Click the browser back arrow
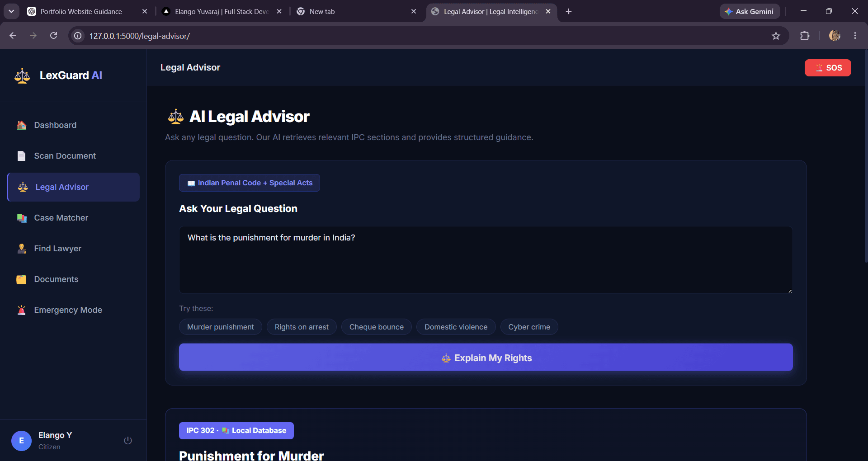The height and width of the screenshot is (461, 868). click(x=13, y=36)
